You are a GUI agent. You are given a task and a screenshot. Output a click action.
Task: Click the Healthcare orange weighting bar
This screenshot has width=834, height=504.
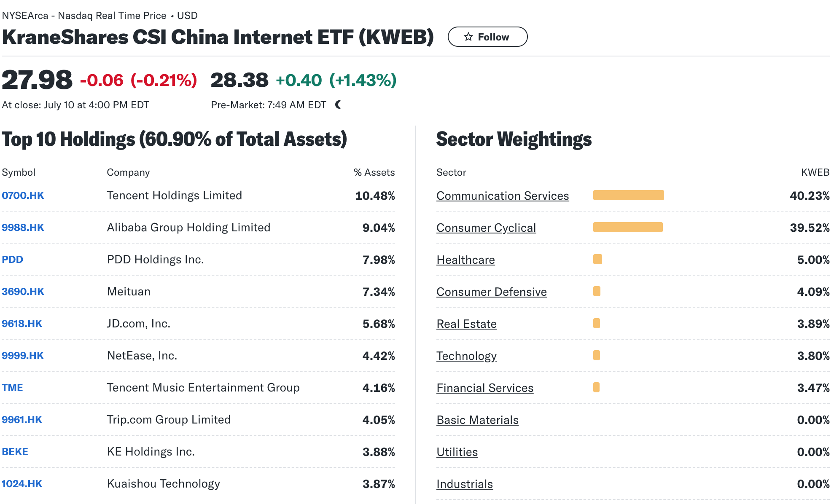click(x=597, y=259)
